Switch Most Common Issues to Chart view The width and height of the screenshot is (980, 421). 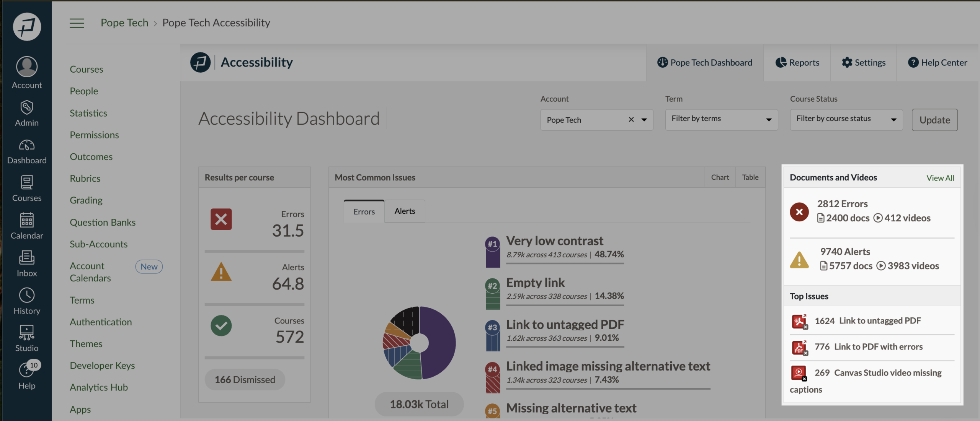720,177
